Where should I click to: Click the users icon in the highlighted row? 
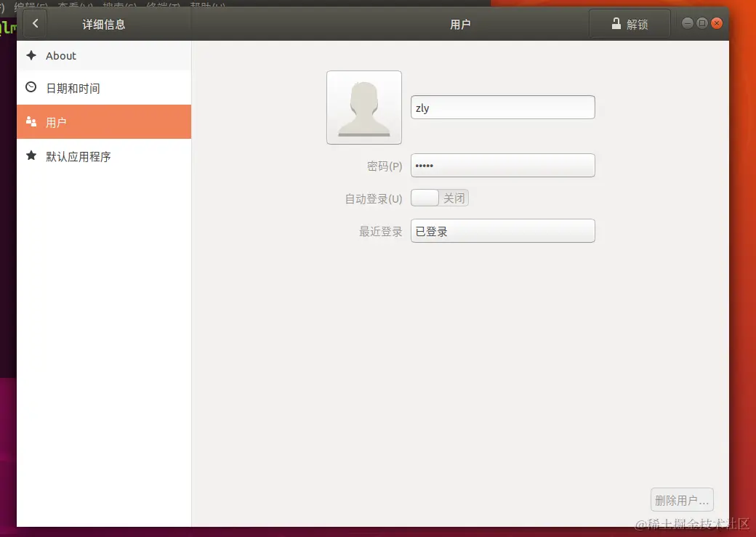coord(31,121)
